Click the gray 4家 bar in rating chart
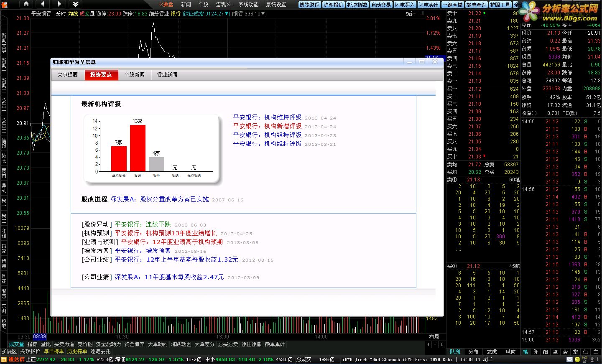Viewport: 602px width, 364px height. (x=156, y=164)
